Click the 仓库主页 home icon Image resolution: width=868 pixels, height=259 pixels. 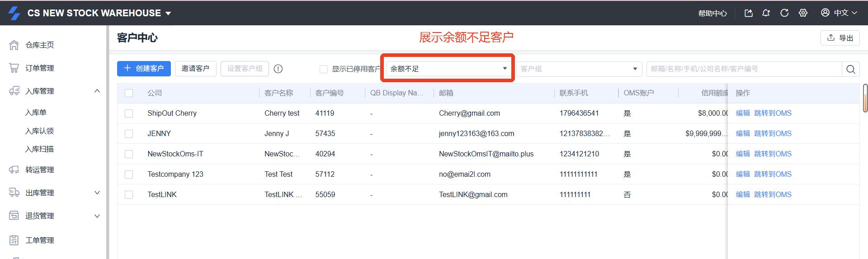click(14, 45)
